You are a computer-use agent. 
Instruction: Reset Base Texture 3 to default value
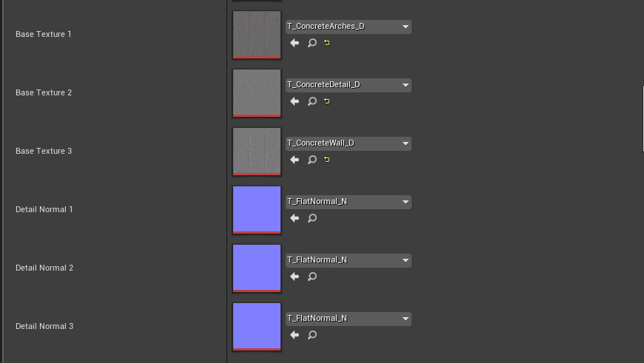click(x=327, y=160)
